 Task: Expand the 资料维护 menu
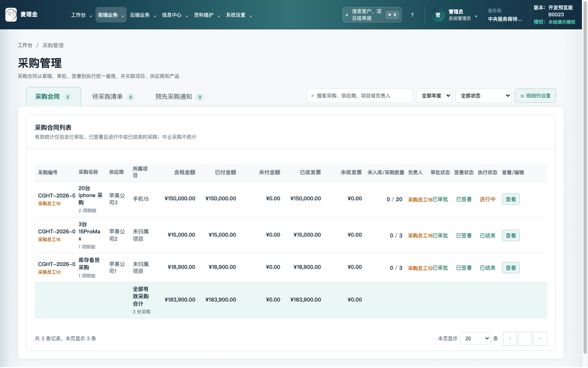207,15
